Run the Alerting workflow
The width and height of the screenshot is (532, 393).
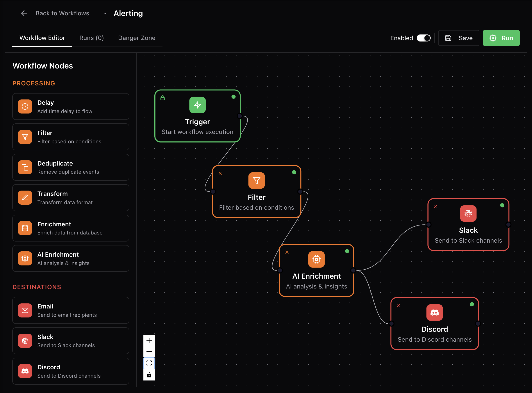pyautogui.click(x=501, y=38)
